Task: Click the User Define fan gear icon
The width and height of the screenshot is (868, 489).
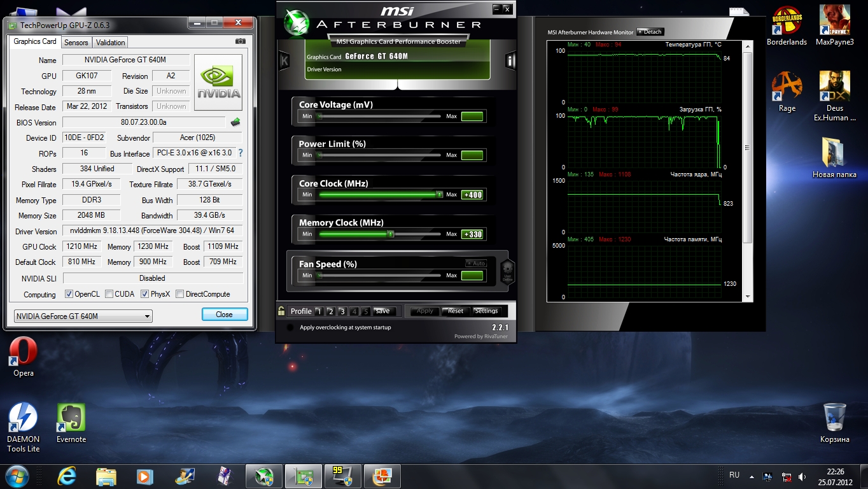Action: pyautogui.click(x=507, y=271)
